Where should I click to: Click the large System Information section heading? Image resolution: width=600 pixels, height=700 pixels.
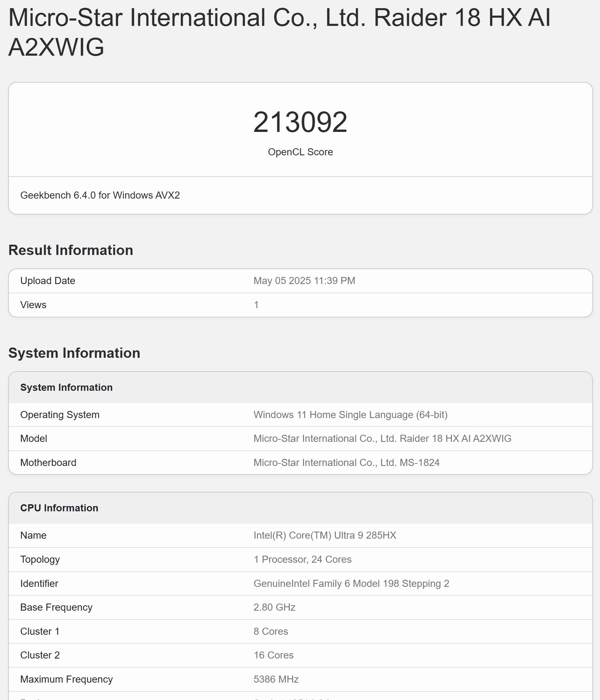point(74,353)
